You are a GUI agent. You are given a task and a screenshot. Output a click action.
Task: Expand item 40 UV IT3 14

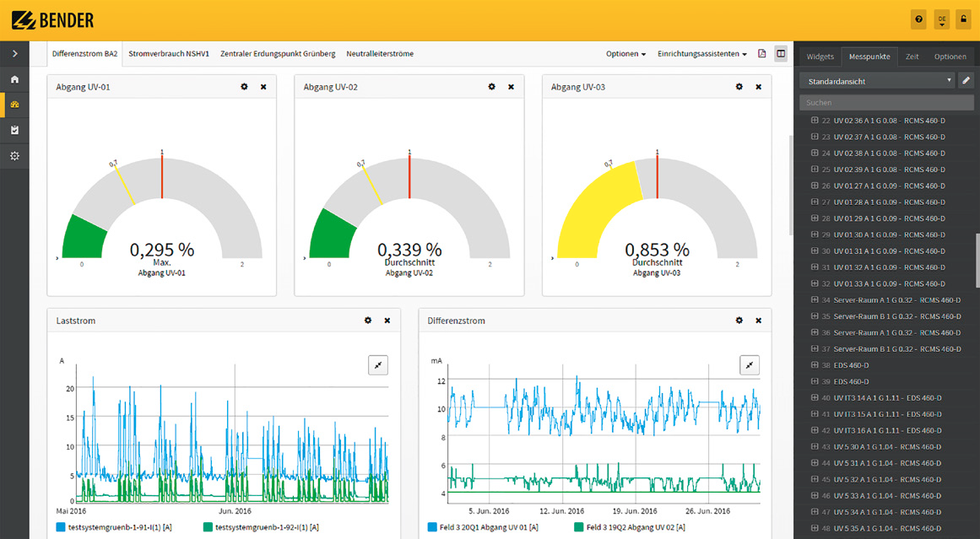pyautogui.click(x=815, y=397)
